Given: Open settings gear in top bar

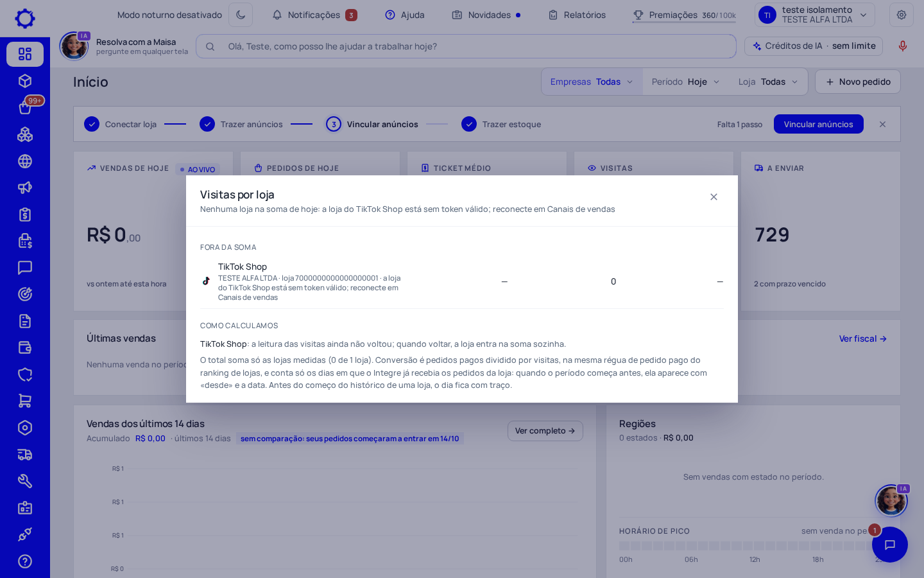Looking at the screenshot, I should point(902,15).
